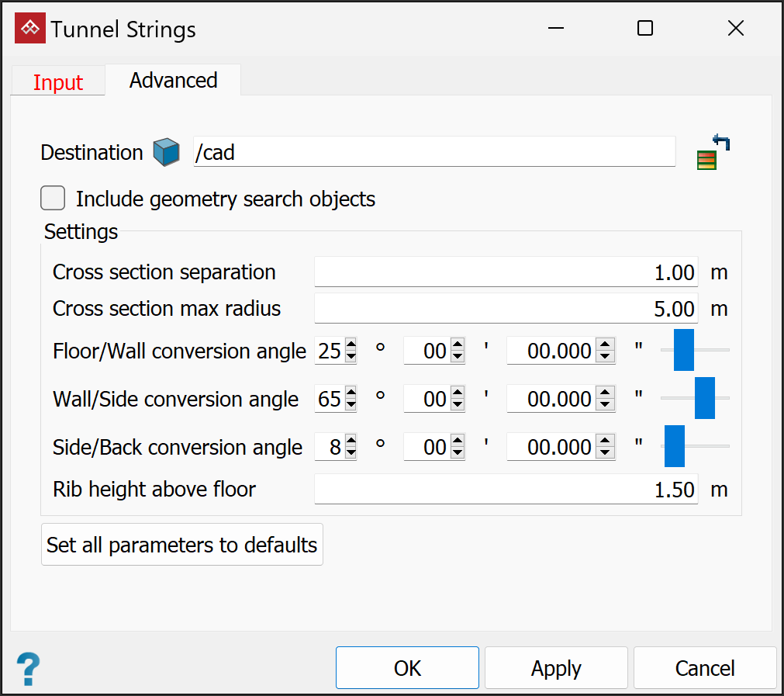The width and height of the screenshot is (784, 696).
Task: Decrease Wall/Side conversion angle degrees
Action: pos(351,405)
